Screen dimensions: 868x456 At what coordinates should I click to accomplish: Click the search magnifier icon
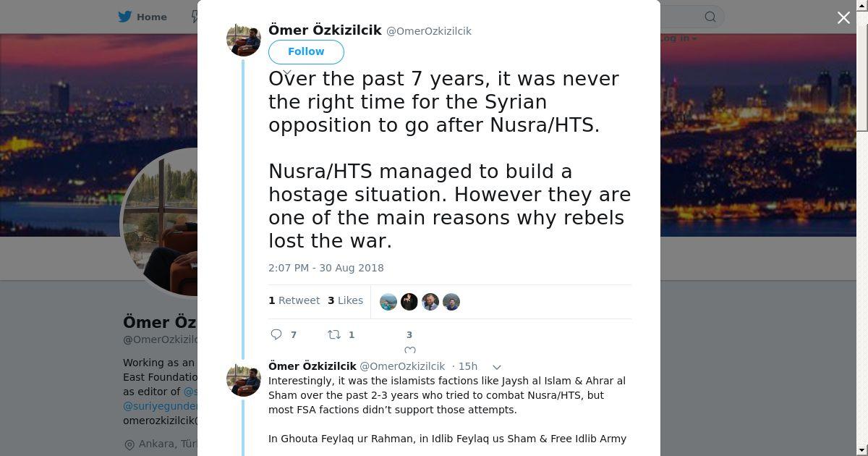click(710, 17)
